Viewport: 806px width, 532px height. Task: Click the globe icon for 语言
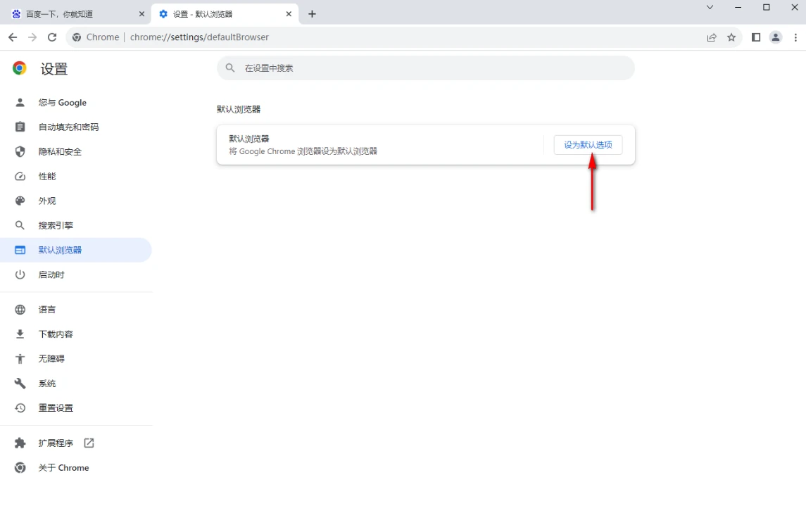[x=20, y=310]
